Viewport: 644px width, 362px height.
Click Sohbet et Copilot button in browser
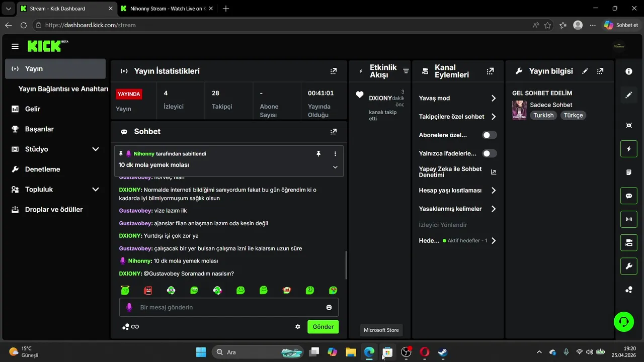click(x=621, y=25)
